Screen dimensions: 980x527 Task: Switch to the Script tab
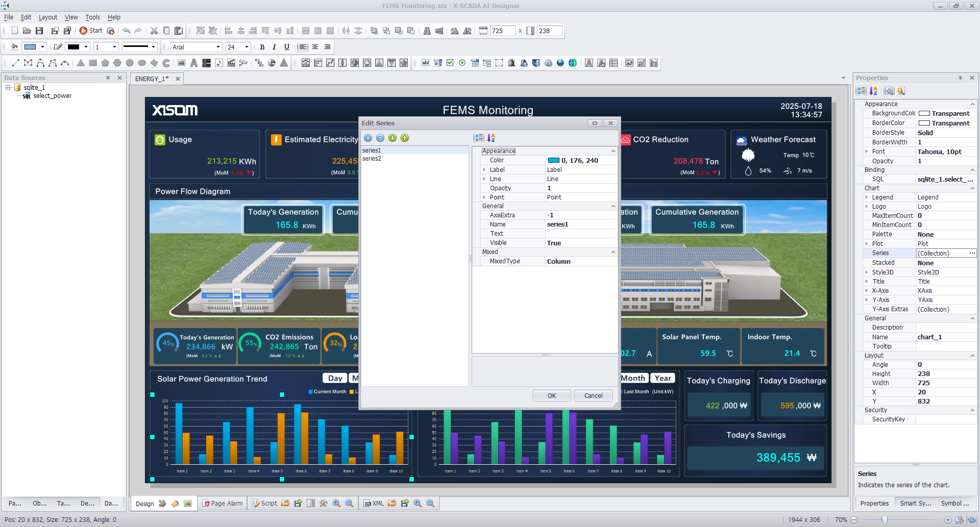point(264,504)
